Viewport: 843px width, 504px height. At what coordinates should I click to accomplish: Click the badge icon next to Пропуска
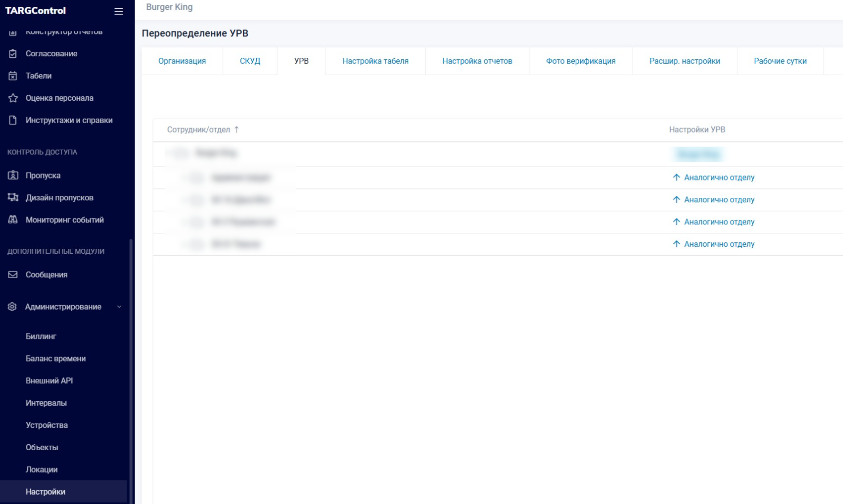pyautogui.click(x=13, y=175)
